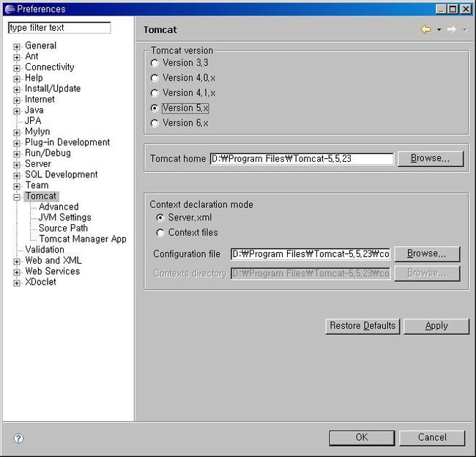Expand the Server tree node
This screenshot has height=457, width=476.
click(17, 165)
